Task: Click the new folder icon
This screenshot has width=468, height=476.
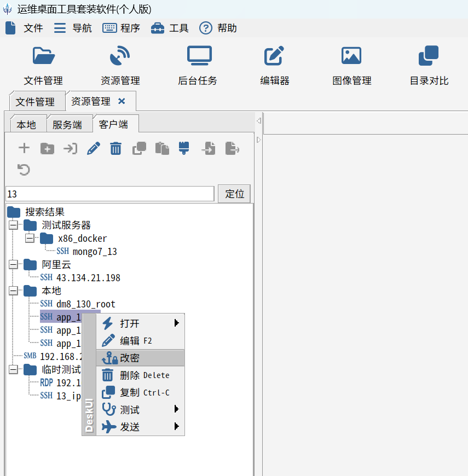Action: pos(48,149)
